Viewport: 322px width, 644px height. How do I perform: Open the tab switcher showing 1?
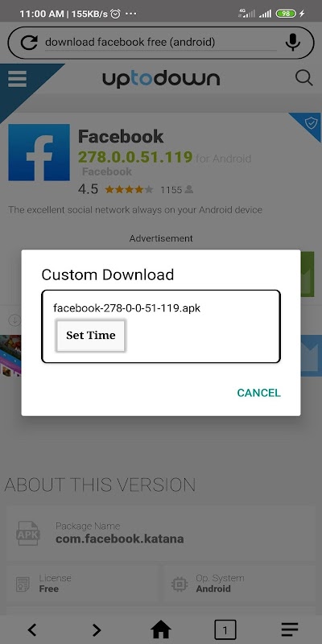(x=225, y=630)
